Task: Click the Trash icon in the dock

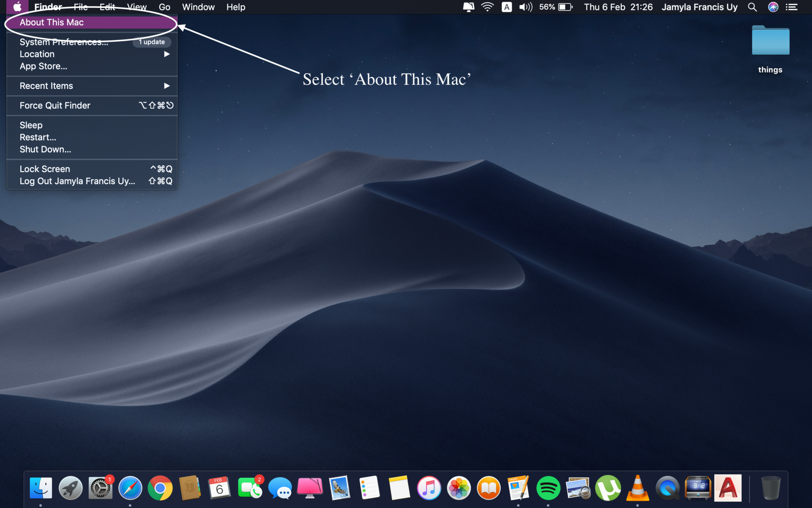Action: [770, 488]
